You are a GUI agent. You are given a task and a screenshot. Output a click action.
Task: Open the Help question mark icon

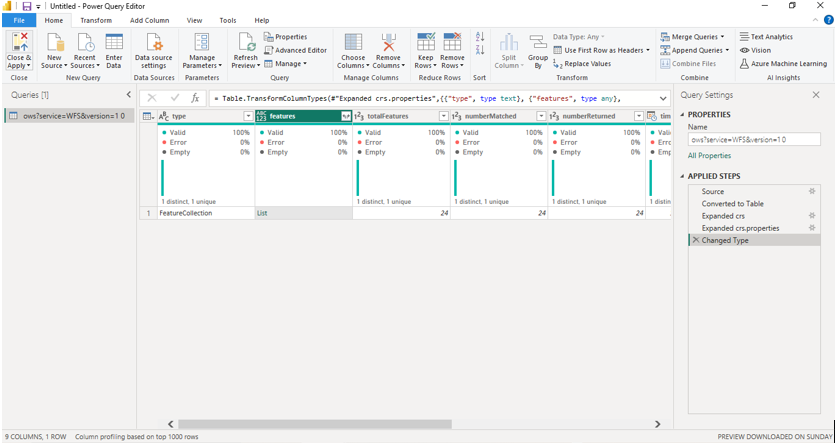[x=828, y=20]
